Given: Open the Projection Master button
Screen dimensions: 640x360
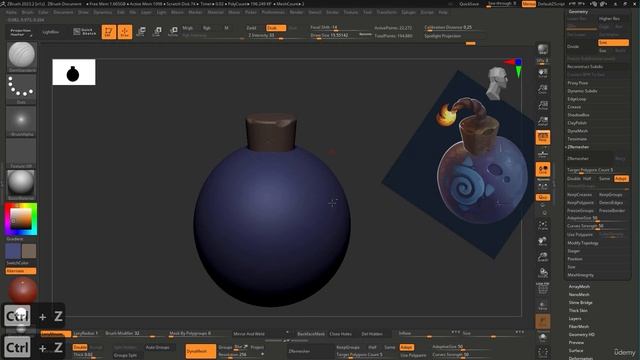Looking at the screenshot, I should 20,32.
